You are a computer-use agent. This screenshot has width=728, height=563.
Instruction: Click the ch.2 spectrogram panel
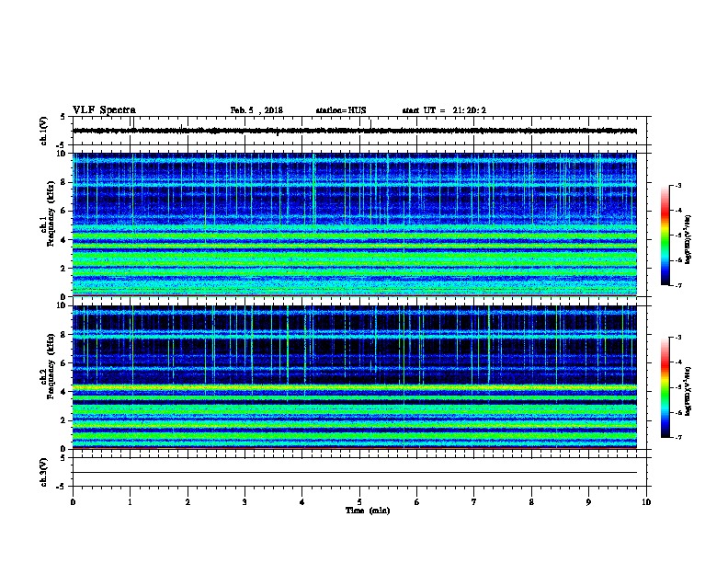(355, 377)
